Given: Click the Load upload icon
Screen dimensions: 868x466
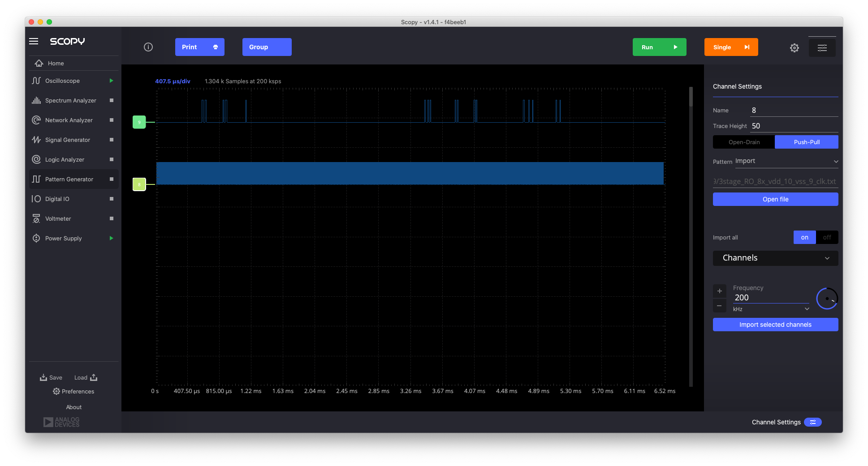Looking at the screenshot, I should click(x=94, y=377).
